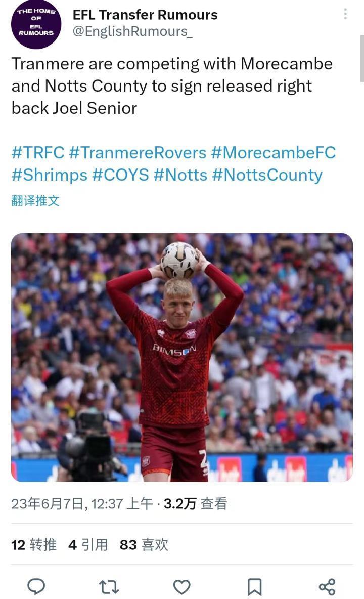The image size is (364, 599).
Task: Open the @EnglishRumours_ handle
Action: pyautogui.click(x=132, y=31)
